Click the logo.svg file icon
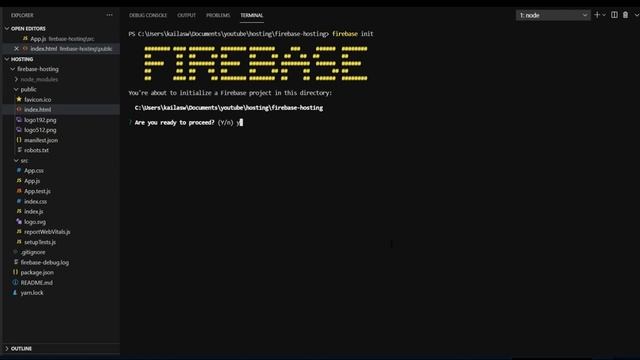This screenshot has height=360, width=640. (x=19, y=221)
